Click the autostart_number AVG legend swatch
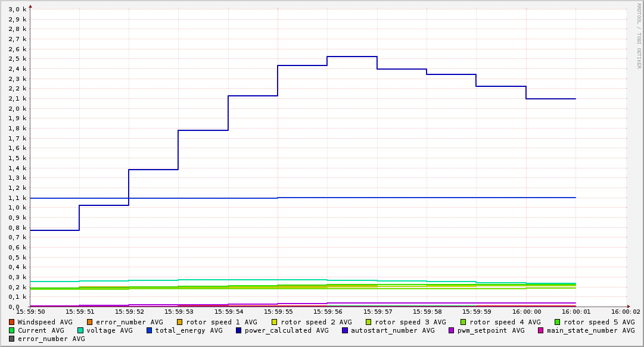 click(x=345, y=330)
